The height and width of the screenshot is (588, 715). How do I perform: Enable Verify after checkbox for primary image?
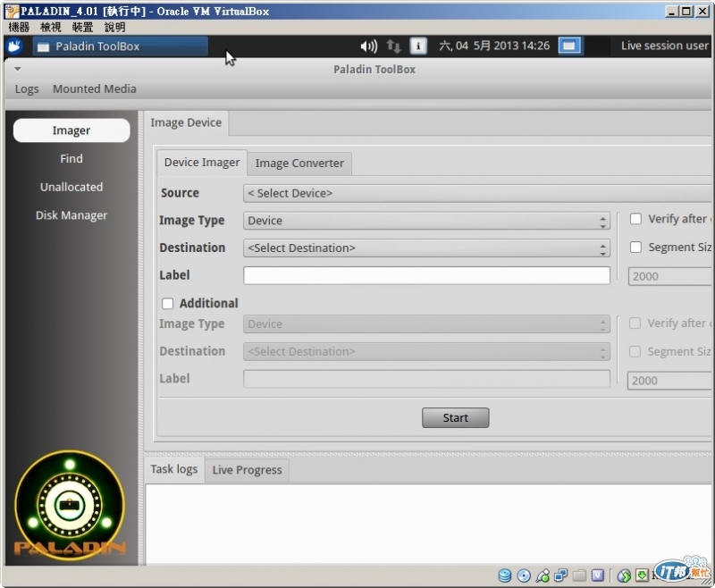[x=635, y=219]
